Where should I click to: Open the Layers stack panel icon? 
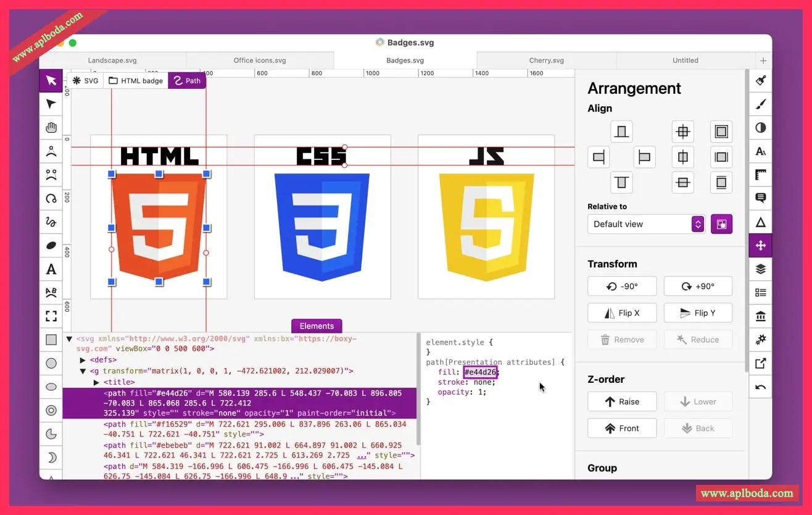click(x=761, y=269)
